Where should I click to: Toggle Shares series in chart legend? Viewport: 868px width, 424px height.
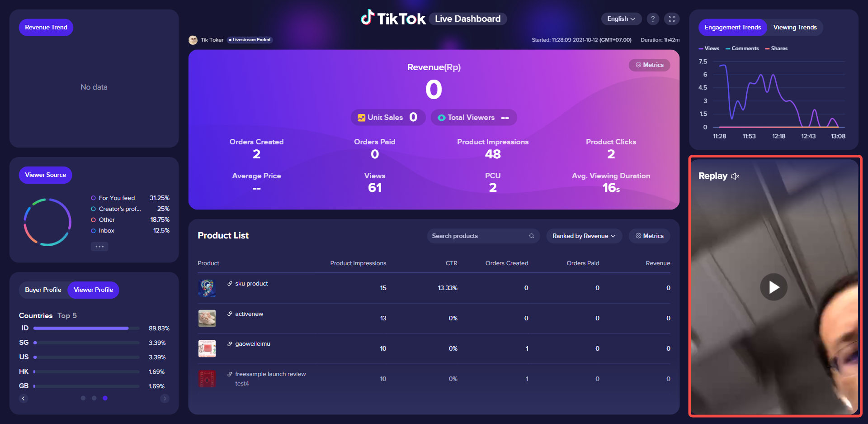coord(776,48)
